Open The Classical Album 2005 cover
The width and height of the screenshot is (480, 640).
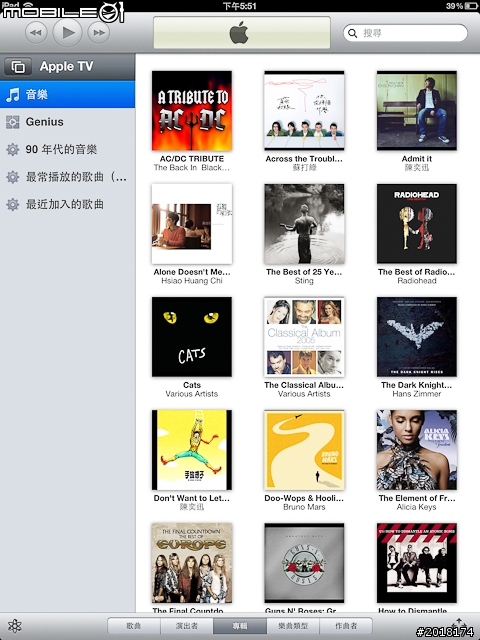[x=304, y=337]
